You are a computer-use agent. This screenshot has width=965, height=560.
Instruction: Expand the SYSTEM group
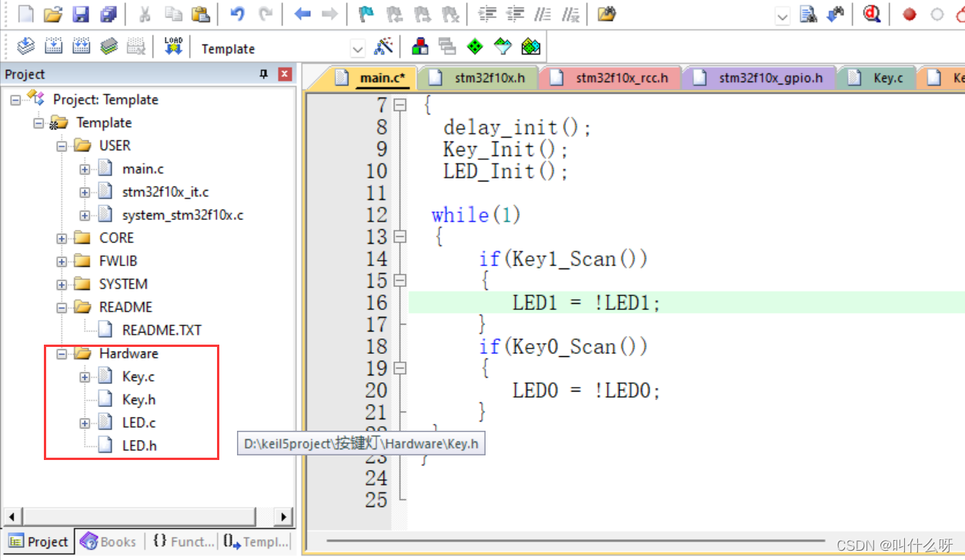point(62,284)
